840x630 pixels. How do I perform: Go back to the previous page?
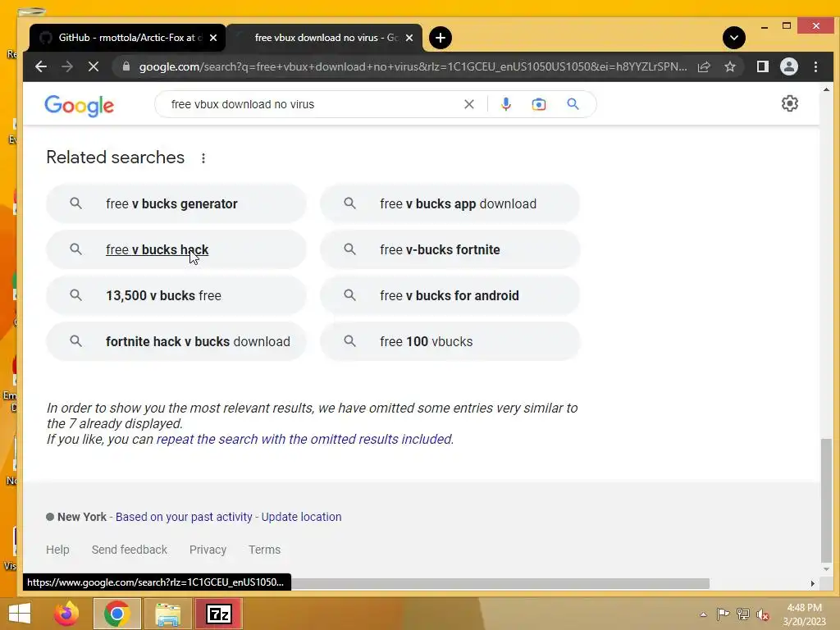tap(41, 66)
